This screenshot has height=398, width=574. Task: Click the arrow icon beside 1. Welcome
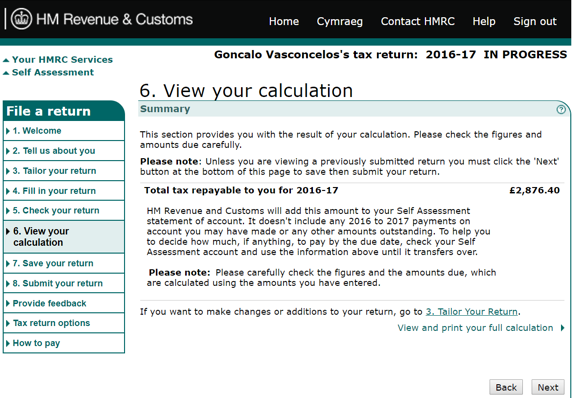tap(8, 131)
